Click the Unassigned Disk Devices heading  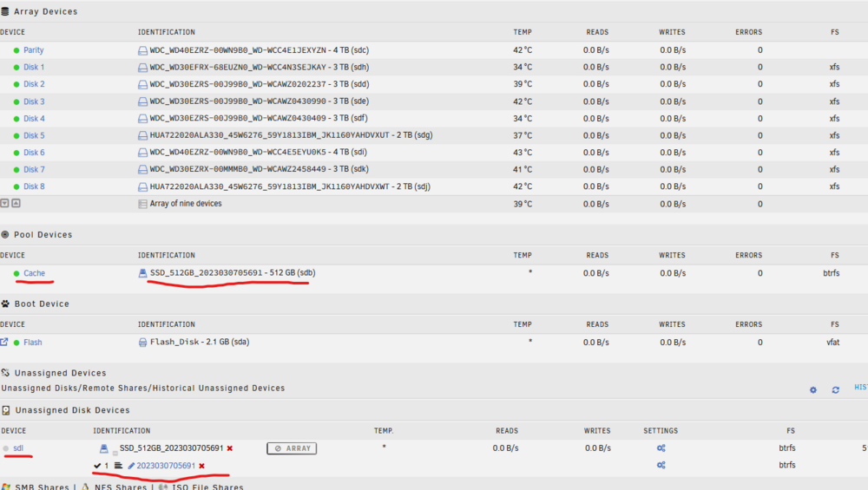tap(73, 410)
